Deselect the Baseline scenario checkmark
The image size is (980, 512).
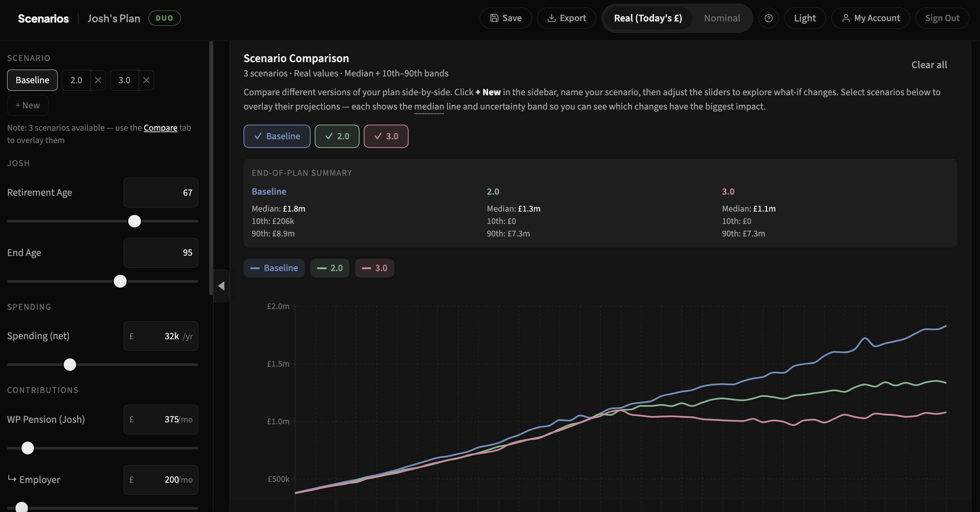pyautogui.click(x=257, y=136)
